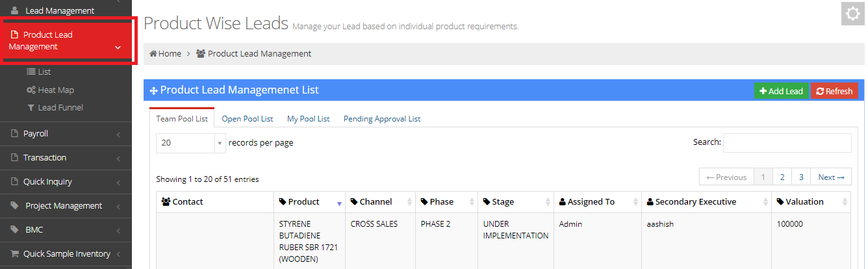The width and height of the screenshot is (868, 269).
Task: Click the red Refresh button
Action: click(x=834, y=92)
